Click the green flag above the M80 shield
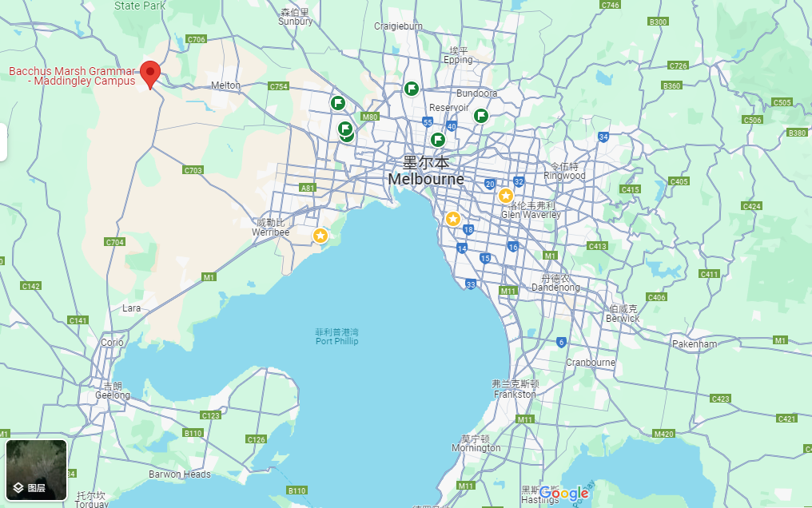The width and height of the screenshot is (812, 508). click(x=338, y=103)
